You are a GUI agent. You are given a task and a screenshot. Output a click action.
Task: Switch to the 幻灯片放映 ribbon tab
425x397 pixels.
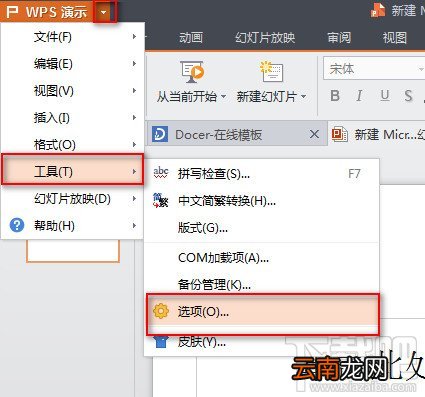(x=265, y=38)
